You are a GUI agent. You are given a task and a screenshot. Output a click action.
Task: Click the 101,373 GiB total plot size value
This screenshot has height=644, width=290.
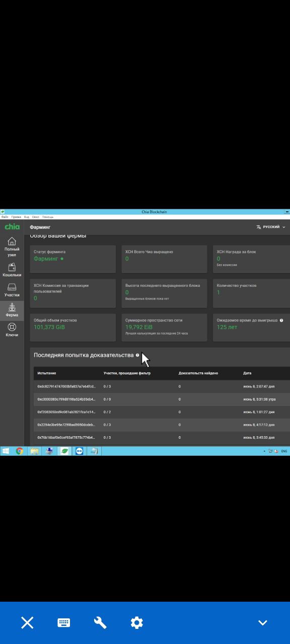tap(49, 327)
